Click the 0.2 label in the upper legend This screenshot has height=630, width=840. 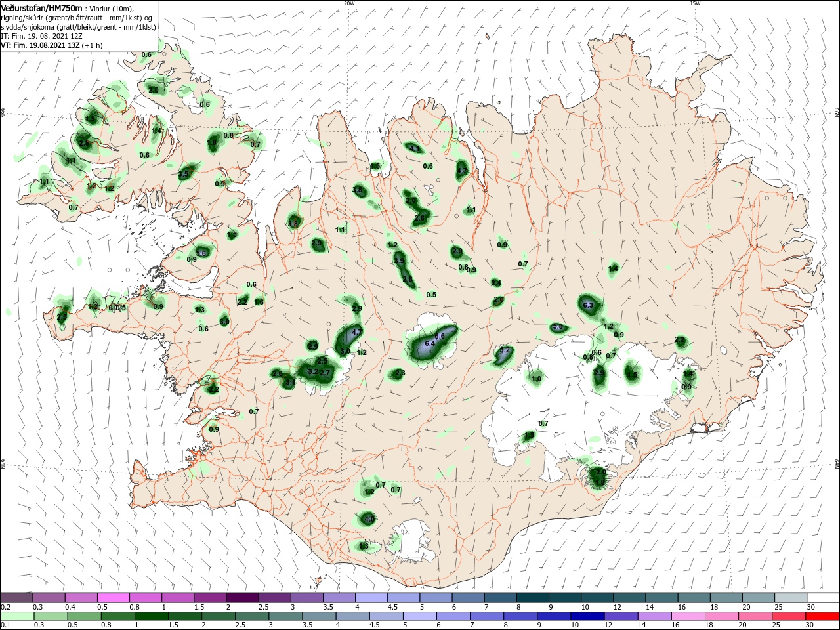(x=5, y=607)
